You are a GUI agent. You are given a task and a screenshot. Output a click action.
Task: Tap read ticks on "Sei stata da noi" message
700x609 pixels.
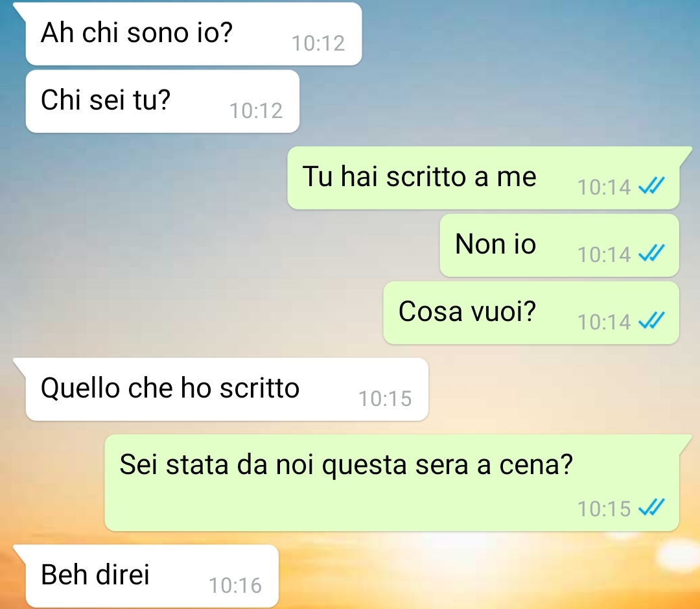pos(651,507)
